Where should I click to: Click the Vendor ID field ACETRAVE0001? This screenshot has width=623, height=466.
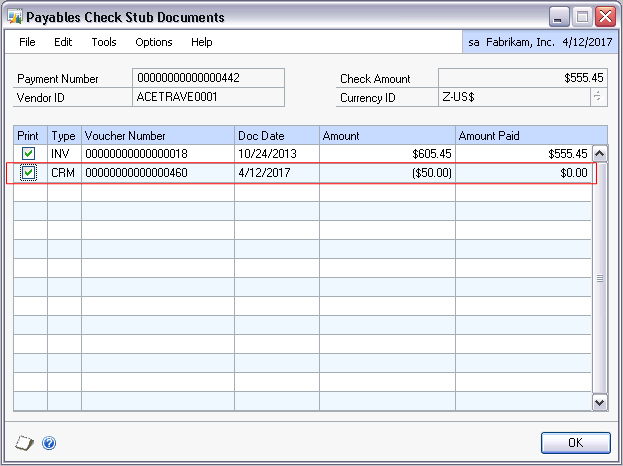(208, 97)
